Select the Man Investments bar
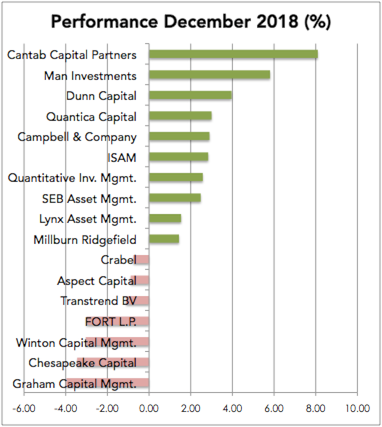The height and width of the screenshot is (427, 382). [x=209, y=75]
